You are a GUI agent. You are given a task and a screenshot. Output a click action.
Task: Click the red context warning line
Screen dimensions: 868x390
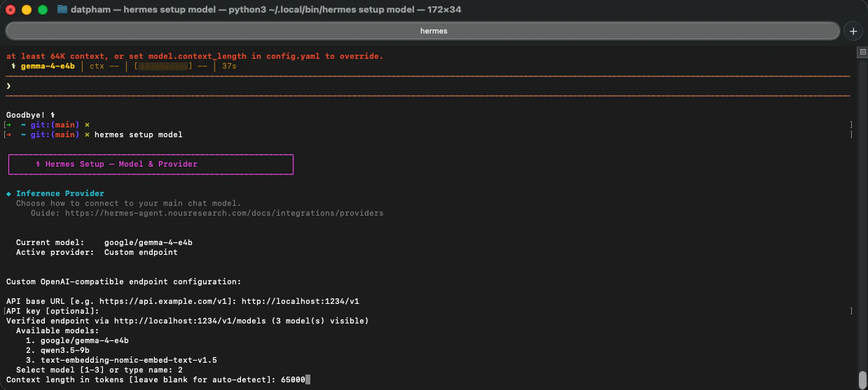(195, 56)
